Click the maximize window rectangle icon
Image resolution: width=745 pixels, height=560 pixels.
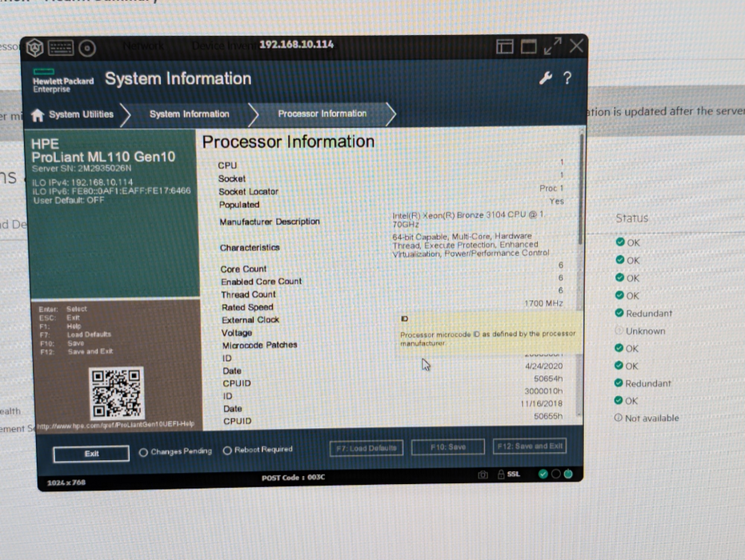(528, 46)
